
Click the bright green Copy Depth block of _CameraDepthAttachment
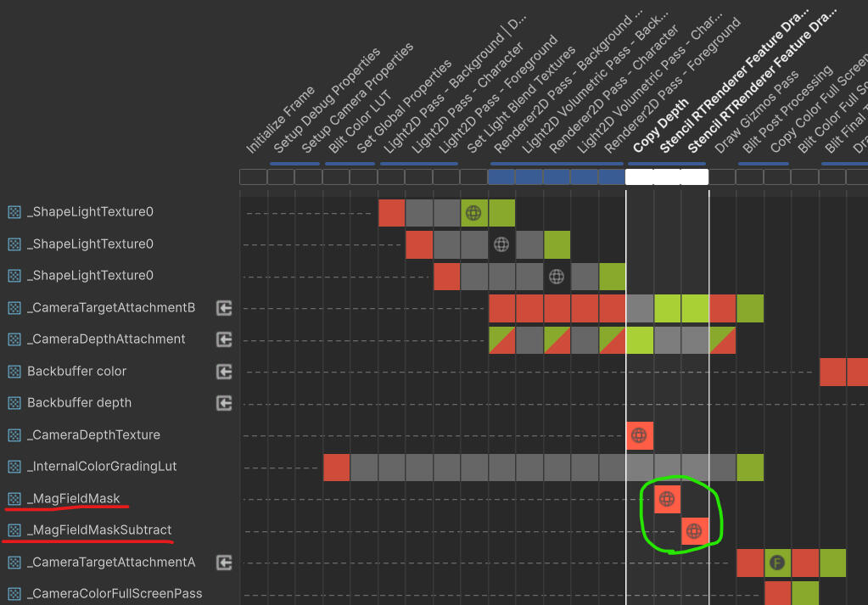pos(640,340)
